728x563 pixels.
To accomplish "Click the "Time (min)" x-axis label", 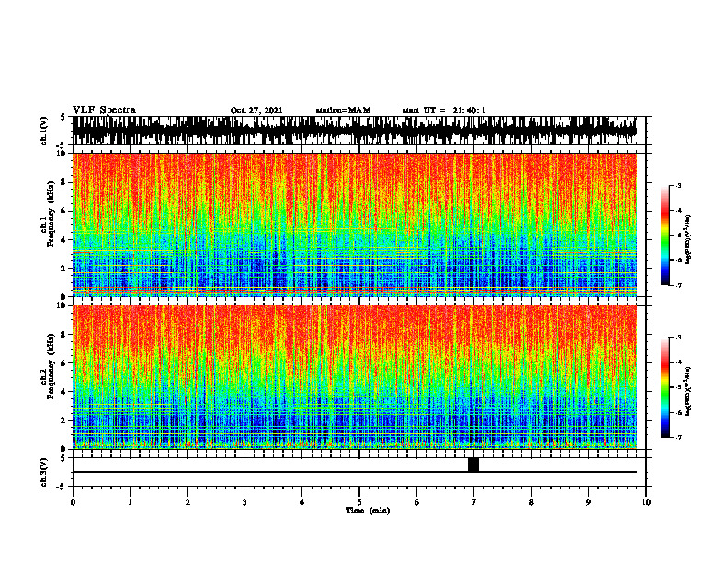I will pos(368,511).
